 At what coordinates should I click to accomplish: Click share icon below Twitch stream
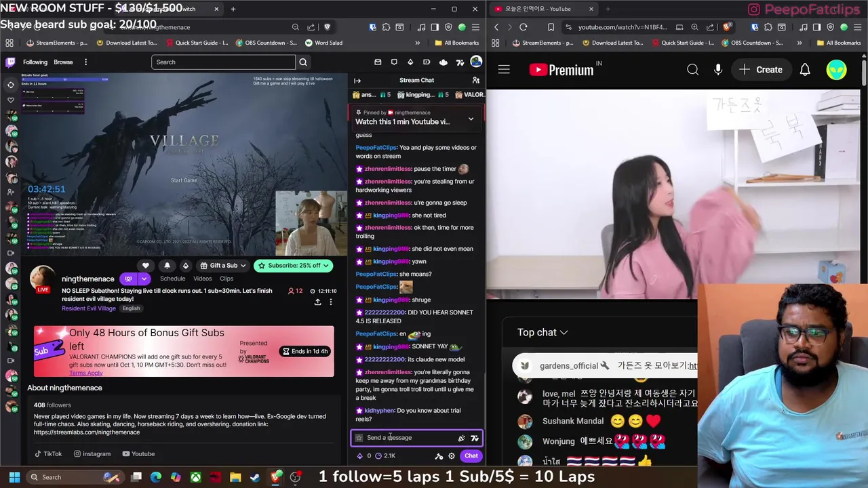point(317,302)
